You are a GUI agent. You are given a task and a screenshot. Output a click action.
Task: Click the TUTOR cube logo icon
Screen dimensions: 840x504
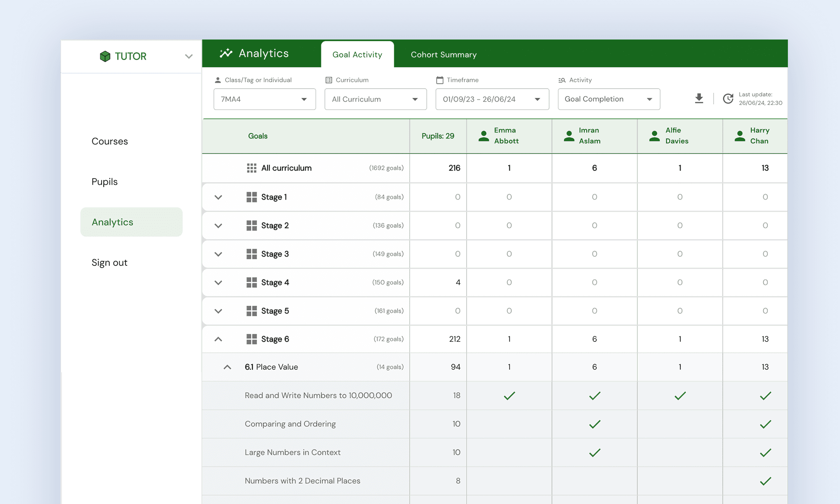click(105, 56)
